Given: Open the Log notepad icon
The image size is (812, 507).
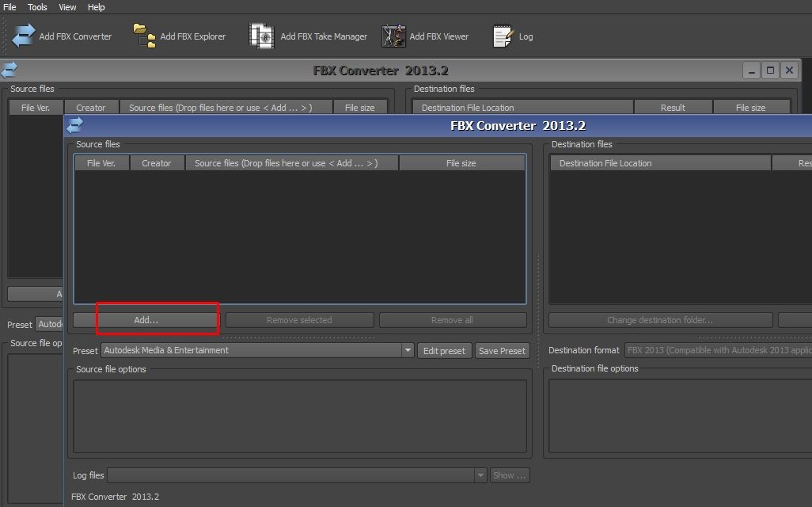Looking at the screenshot, I should pos(503,36).
